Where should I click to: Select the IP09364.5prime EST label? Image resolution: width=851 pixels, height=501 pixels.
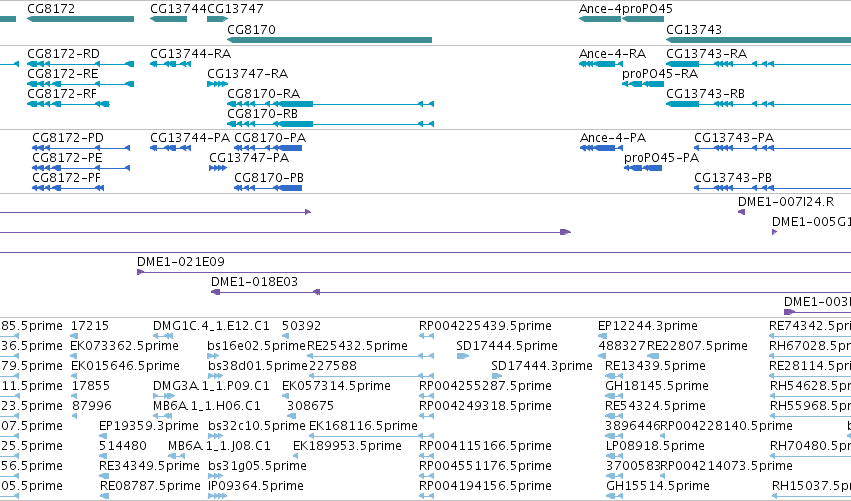point(256,486)
